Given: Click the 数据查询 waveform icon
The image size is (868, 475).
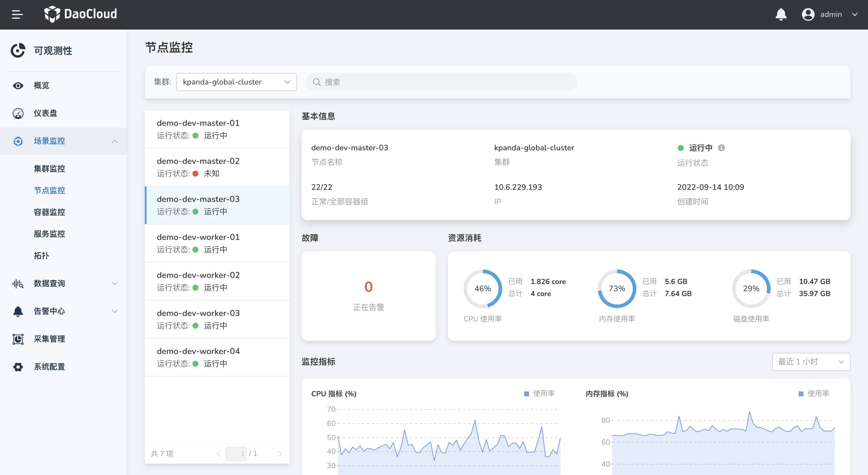Looking at the screenshot, I should (x=18, y=283).
